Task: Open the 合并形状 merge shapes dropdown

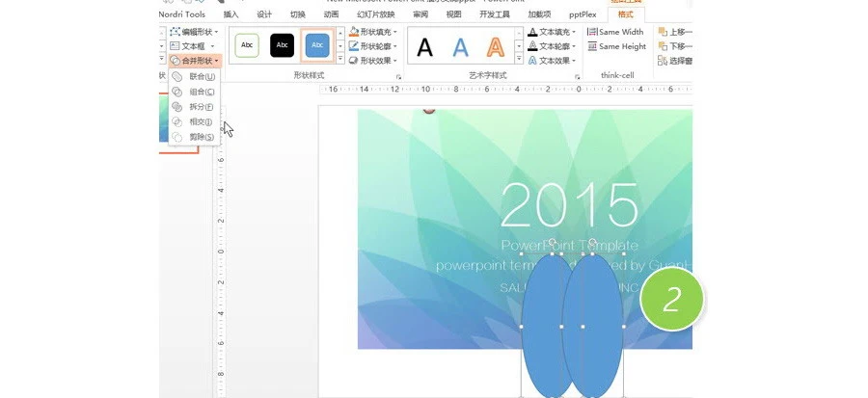Action: tap(196, 60)
